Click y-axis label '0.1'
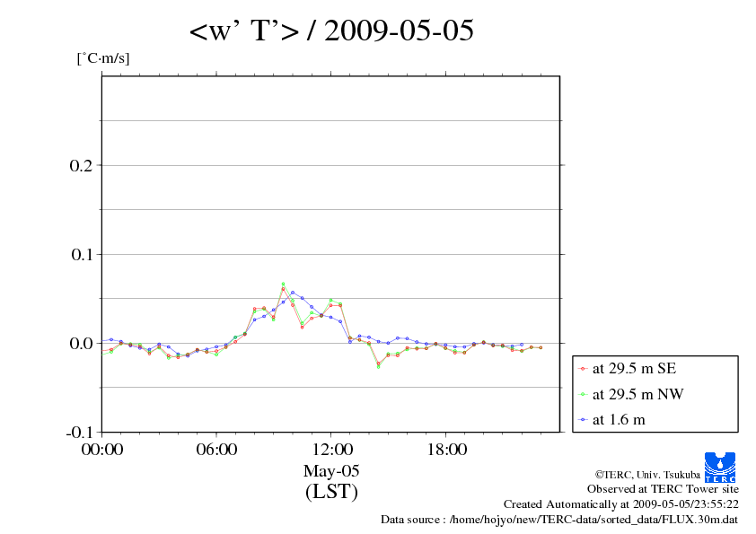The image size is (756, 534). (81, 255)
